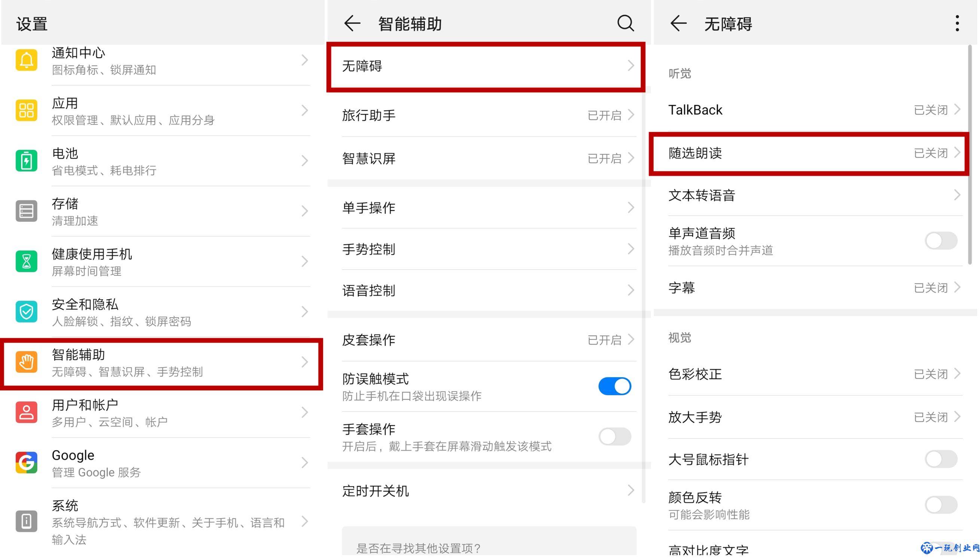Enable 单声道音频 switch
The height and width of the screenshot is (558, 980).
tap(941, 241)
